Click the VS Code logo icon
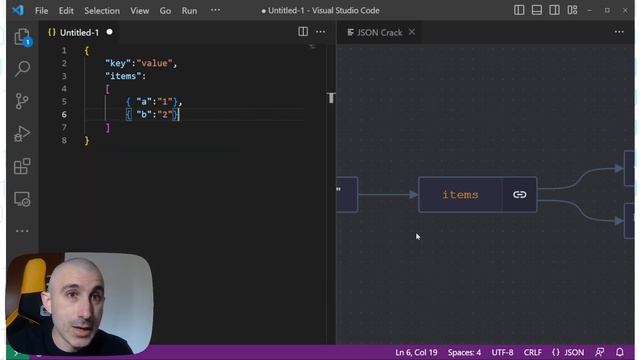 pos(18,10)
